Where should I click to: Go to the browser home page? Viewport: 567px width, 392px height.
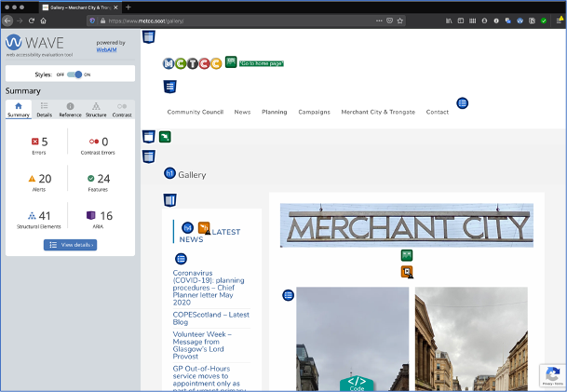44,21
